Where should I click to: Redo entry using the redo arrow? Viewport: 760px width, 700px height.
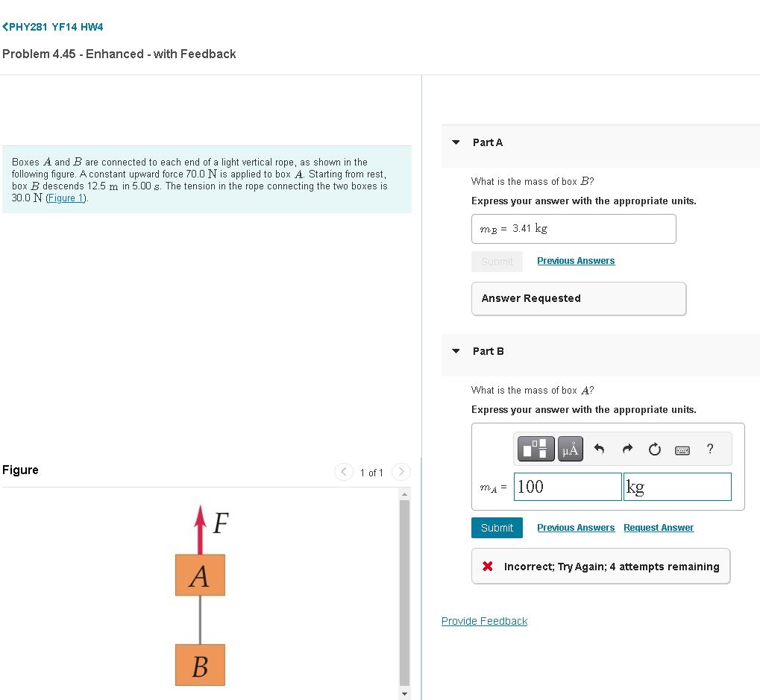click(x=627, y=449)
